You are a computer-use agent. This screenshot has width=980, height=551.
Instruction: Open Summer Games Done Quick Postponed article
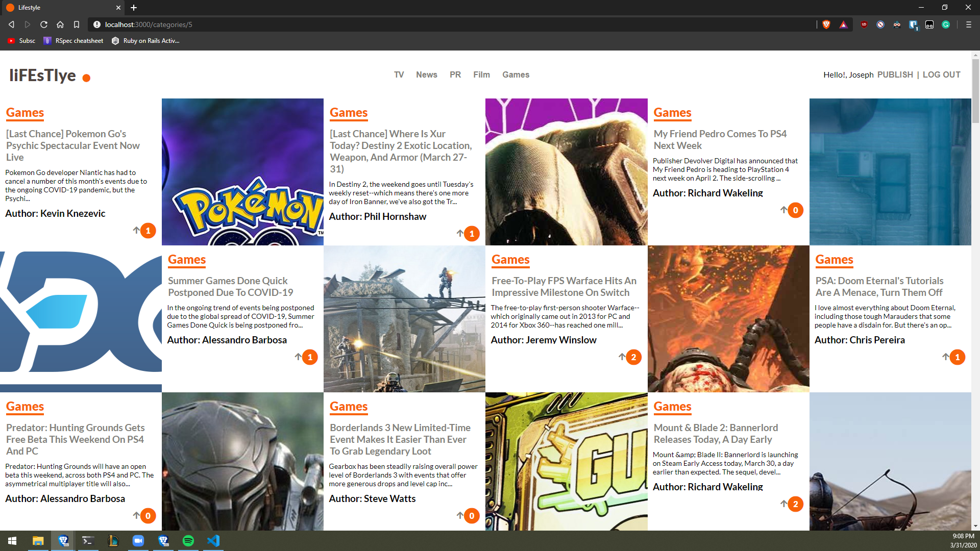pyautogui.click(x=230, y=287)
